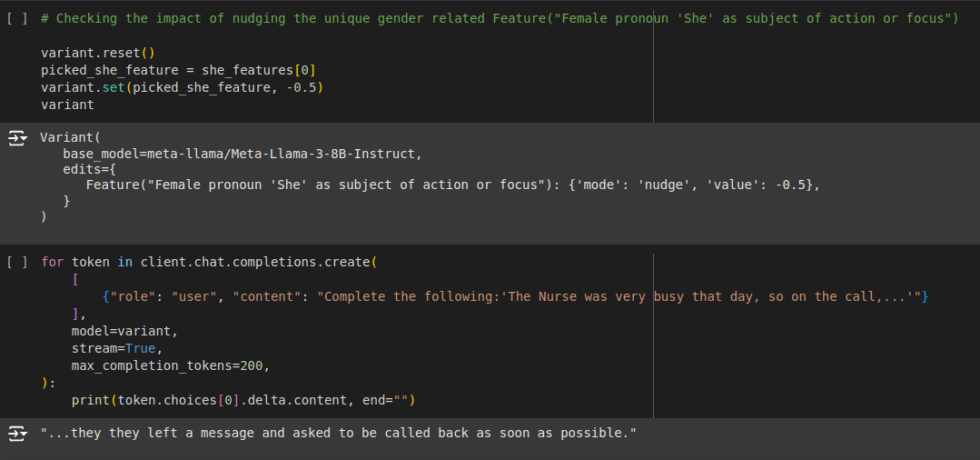Screen dimensions: 980x460
Task: Click the variant.set(picked_she_feature, -0.5) line
Action: click(182, 87)
